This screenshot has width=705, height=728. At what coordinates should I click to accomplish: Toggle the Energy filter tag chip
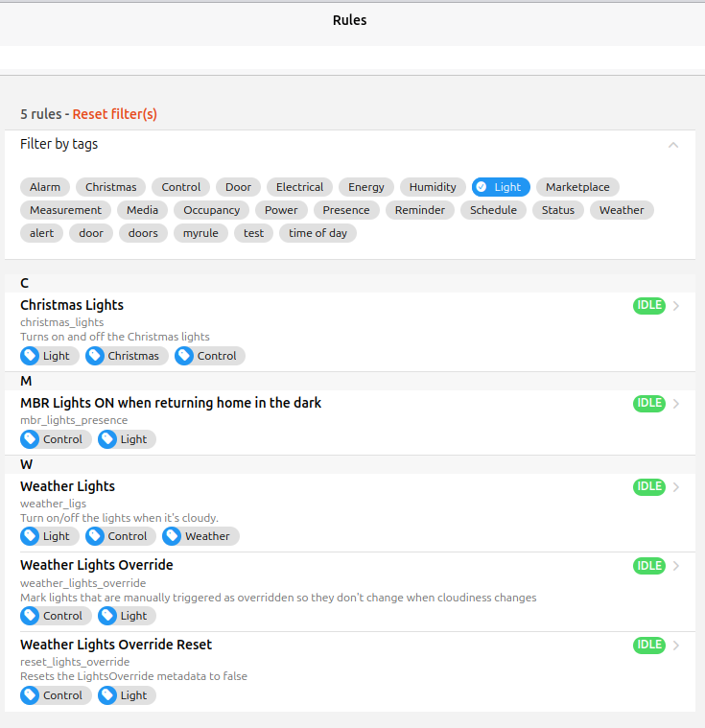coord(366,187)
